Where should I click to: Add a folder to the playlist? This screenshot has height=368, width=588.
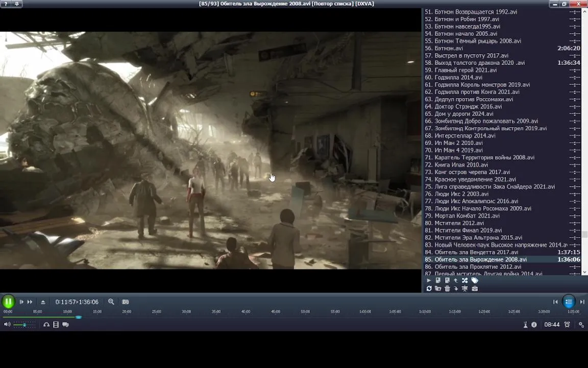438,288
